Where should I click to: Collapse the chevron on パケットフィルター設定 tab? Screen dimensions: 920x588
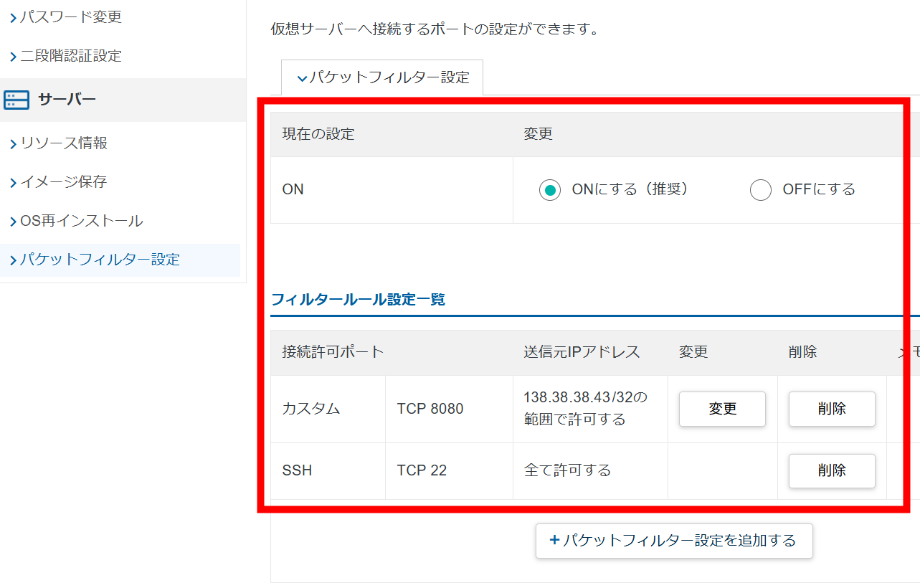pos(302,78)
